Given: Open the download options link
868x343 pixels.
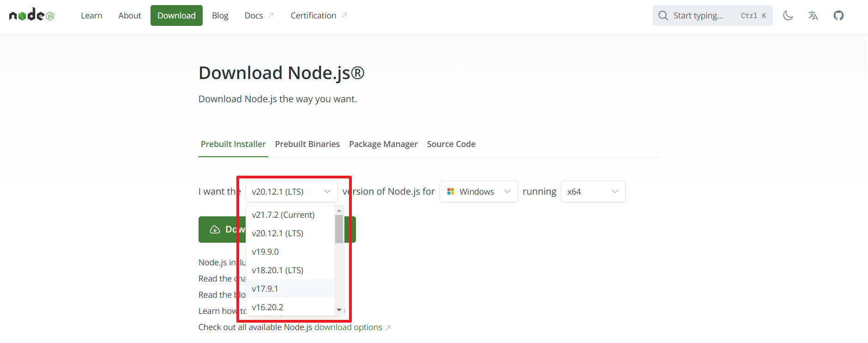Looking at the screenshot, I should [x=348, y=327].
